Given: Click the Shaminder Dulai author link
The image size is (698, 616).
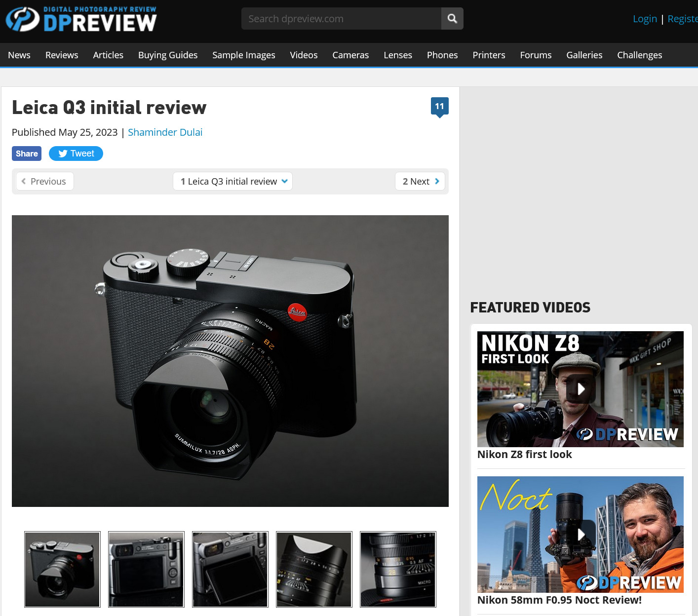Looking at the screenshot, I should point(165,132).
